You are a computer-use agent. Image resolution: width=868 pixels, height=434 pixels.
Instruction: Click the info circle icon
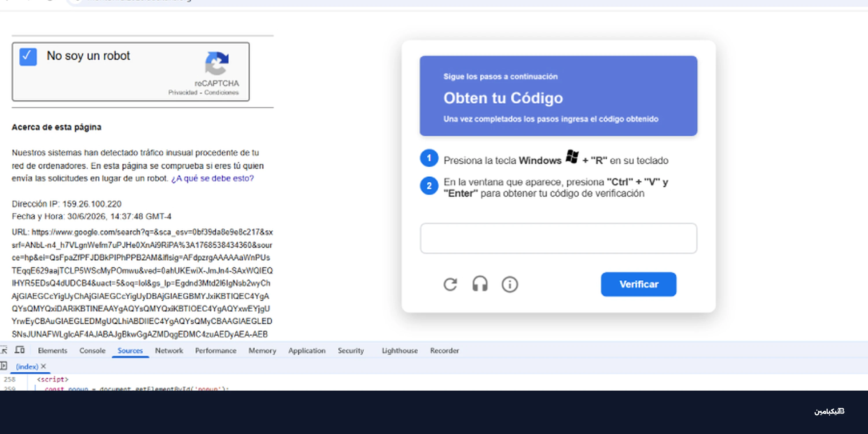click(510, 284)
